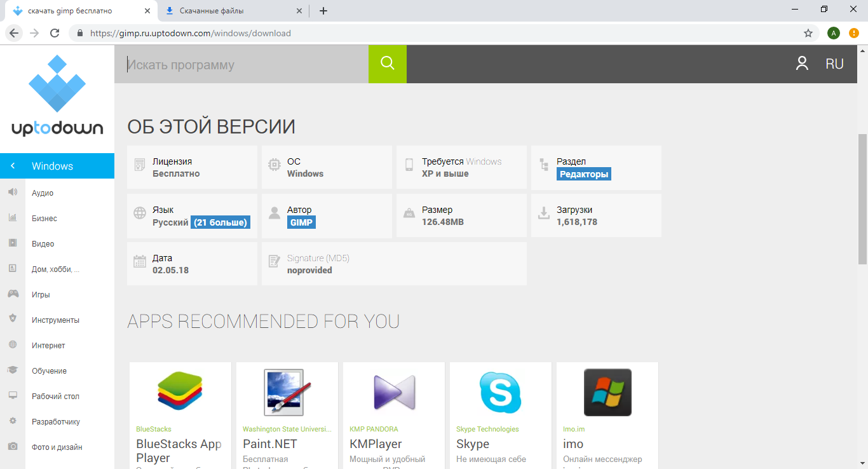Open a new browser tab

click(x=323, y=11)
